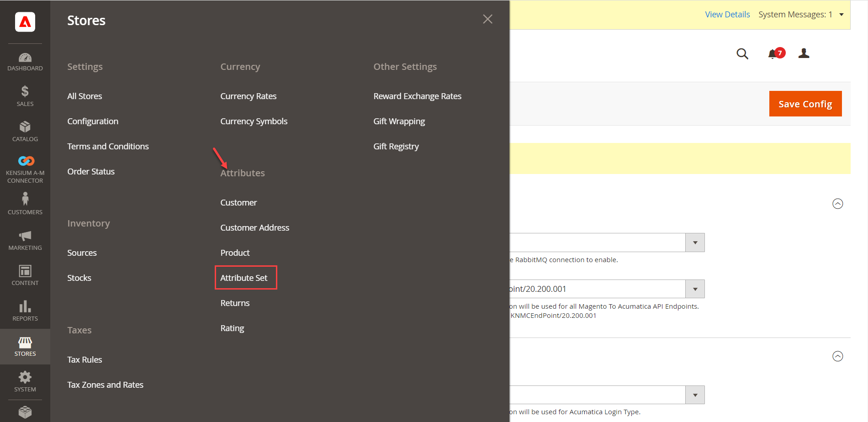Expand the lower section collapse chevron
Screen dimensions: 868x422
838,356
